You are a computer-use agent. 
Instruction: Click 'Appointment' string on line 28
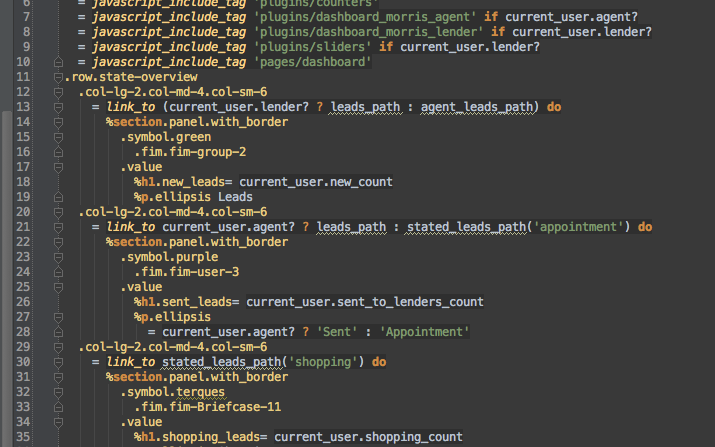click(x=424, y=332)
